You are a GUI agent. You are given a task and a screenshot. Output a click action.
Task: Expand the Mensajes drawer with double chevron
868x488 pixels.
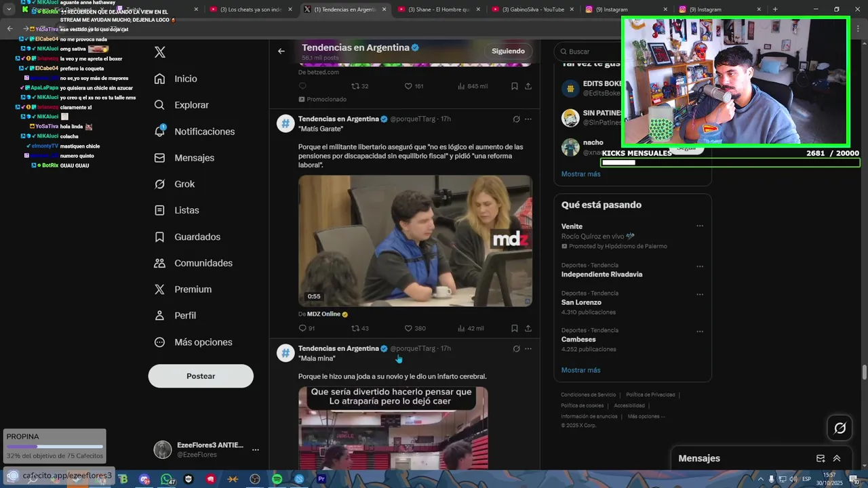point(837,459)
